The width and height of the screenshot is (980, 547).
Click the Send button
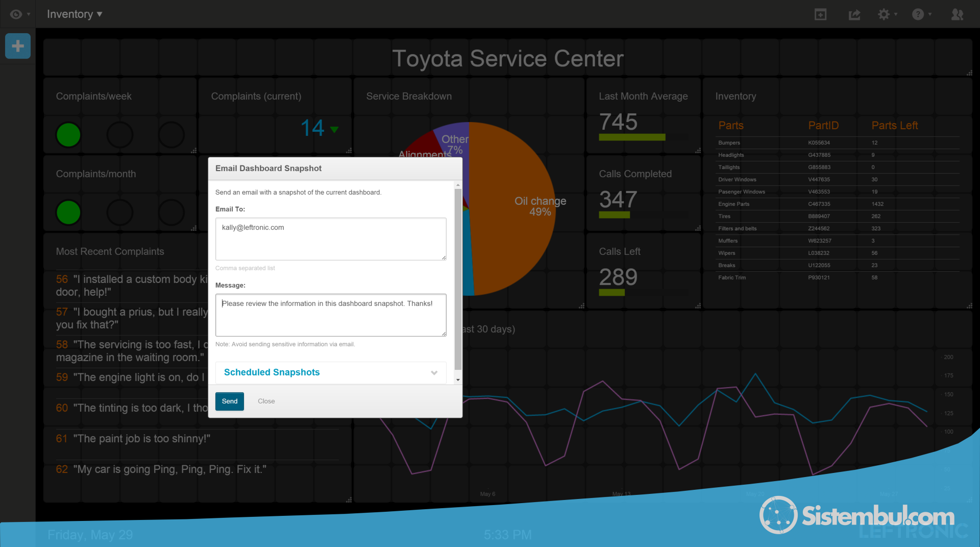(x=230, y=401)
